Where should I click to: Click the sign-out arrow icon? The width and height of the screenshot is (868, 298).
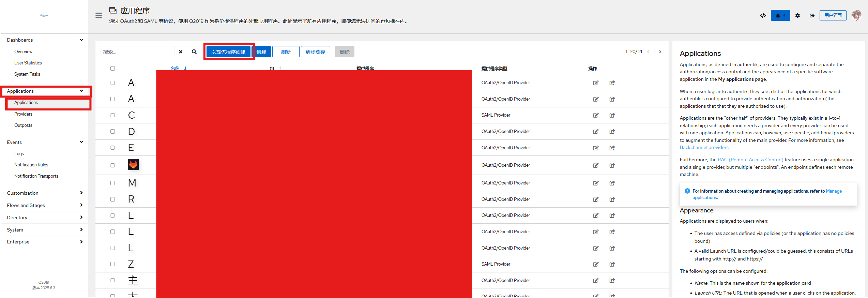[812, 16]
